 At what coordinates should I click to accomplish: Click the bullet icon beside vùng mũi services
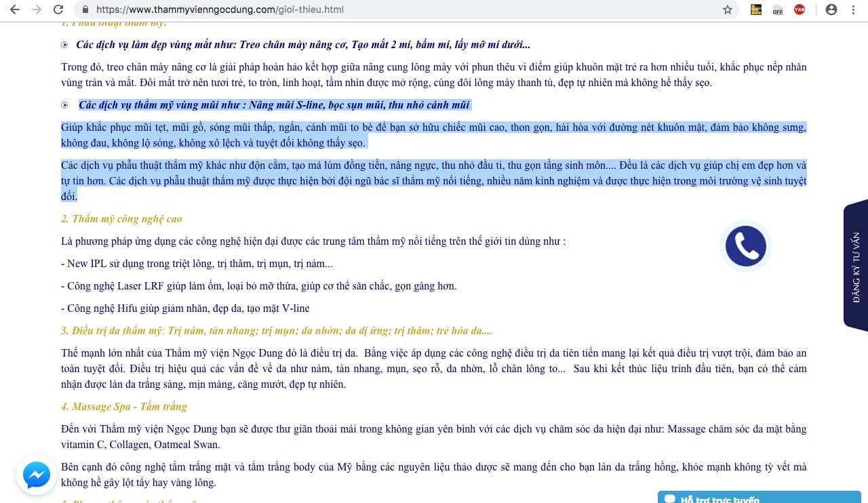coord(65,105)
